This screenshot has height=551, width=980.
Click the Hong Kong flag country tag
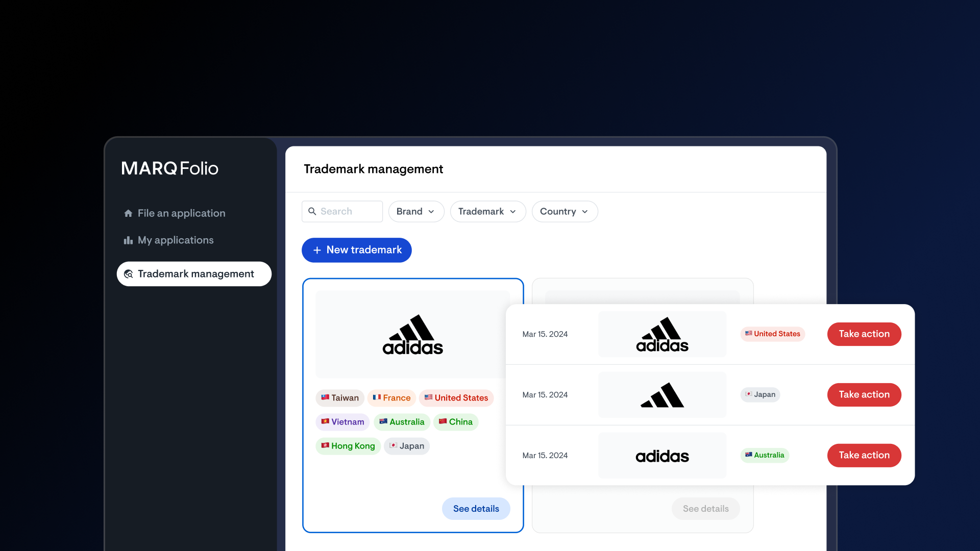click(x=348, y=446)
